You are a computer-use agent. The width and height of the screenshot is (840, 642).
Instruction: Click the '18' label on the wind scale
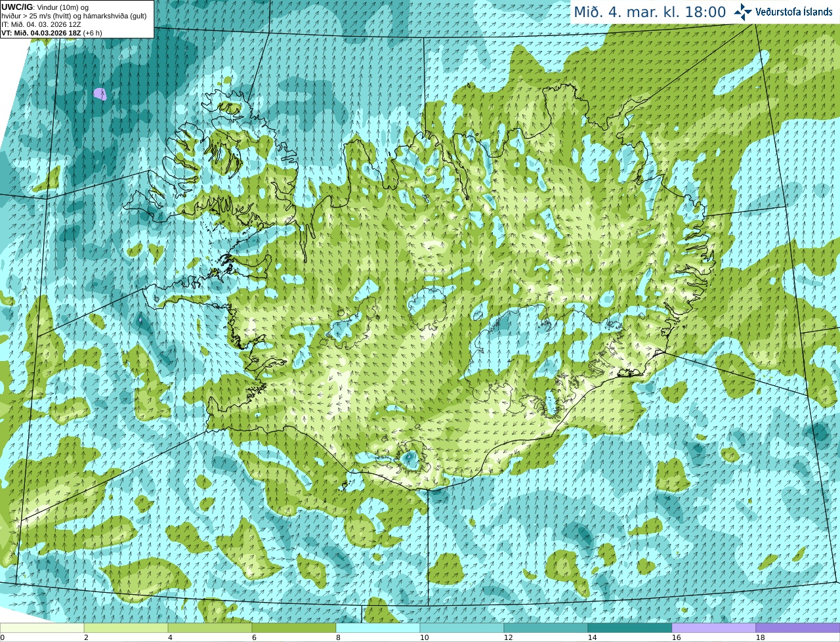pyautogui.click(x=760, y=637)
